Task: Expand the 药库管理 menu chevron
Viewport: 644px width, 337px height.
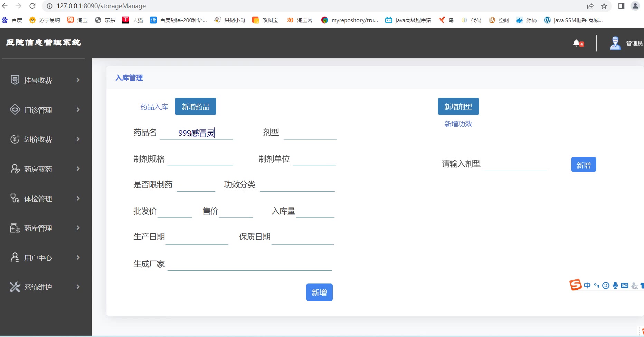Action: coord(78,228)
